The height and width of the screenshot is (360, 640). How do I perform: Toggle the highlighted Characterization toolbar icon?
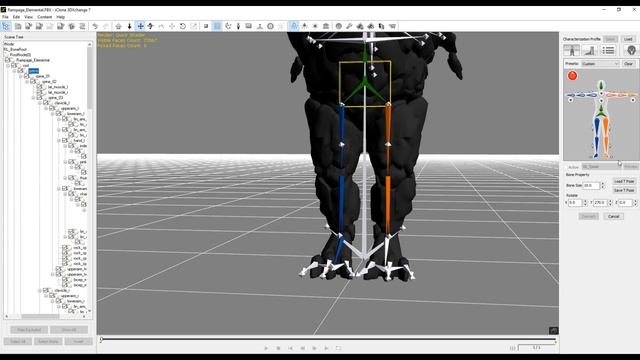point(293,26)
